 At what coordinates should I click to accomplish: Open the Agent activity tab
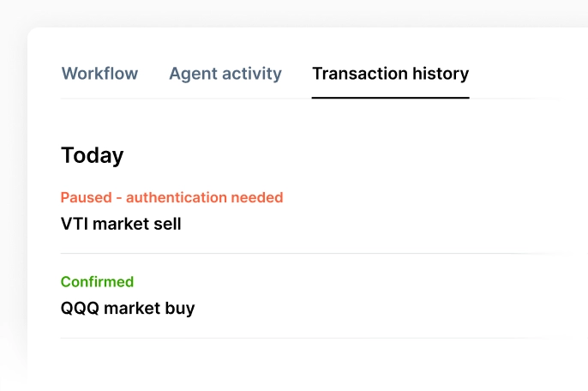[225, 74]
